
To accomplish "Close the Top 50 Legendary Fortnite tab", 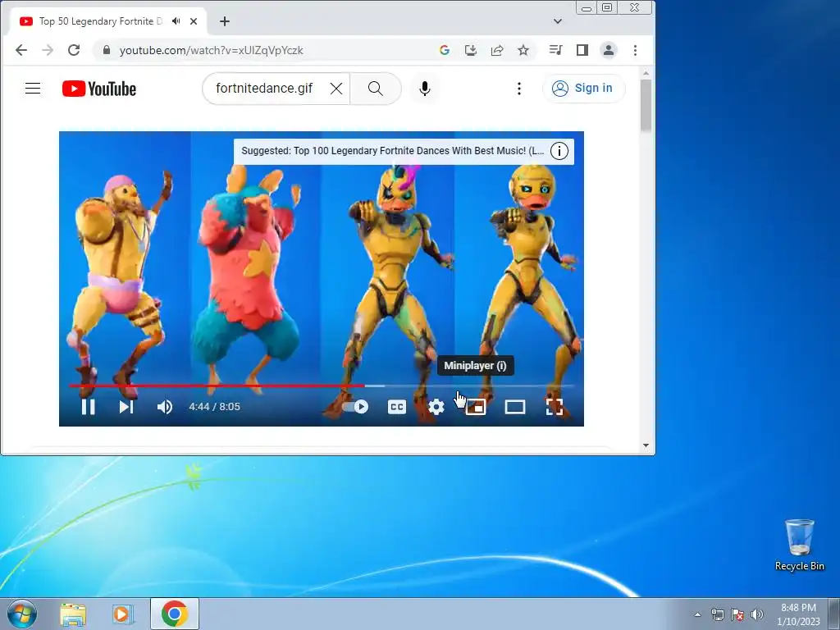I will pyautogui.click(x=194, y=21).
